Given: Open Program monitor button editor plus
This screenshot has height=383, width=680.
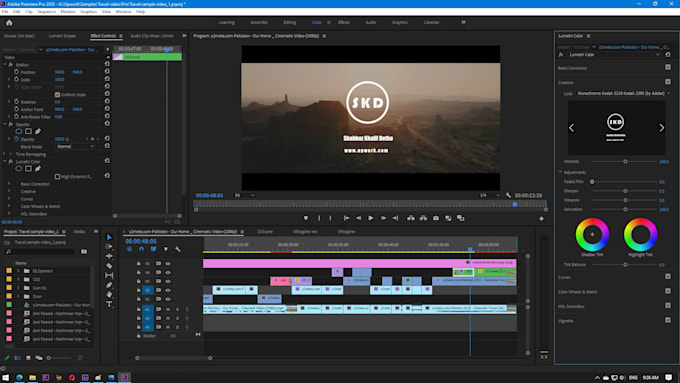Looking at the screenshot, I should [541, 219].
